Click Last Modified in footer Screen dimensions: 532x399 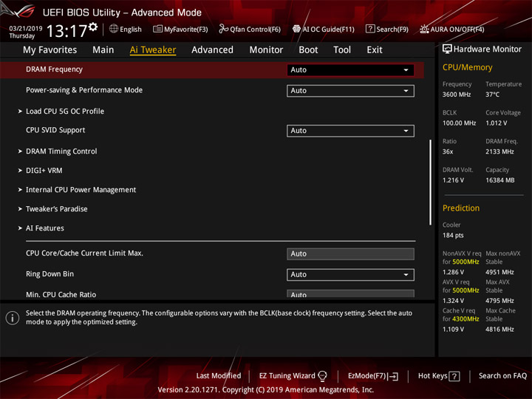(x=219, y=376)
